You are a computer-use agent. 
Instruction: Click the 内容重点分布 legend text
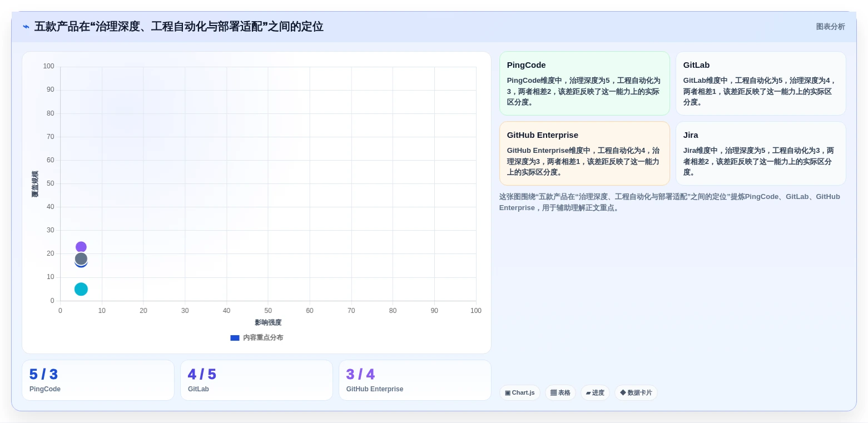pyautogui.click(x=263, y=338)
